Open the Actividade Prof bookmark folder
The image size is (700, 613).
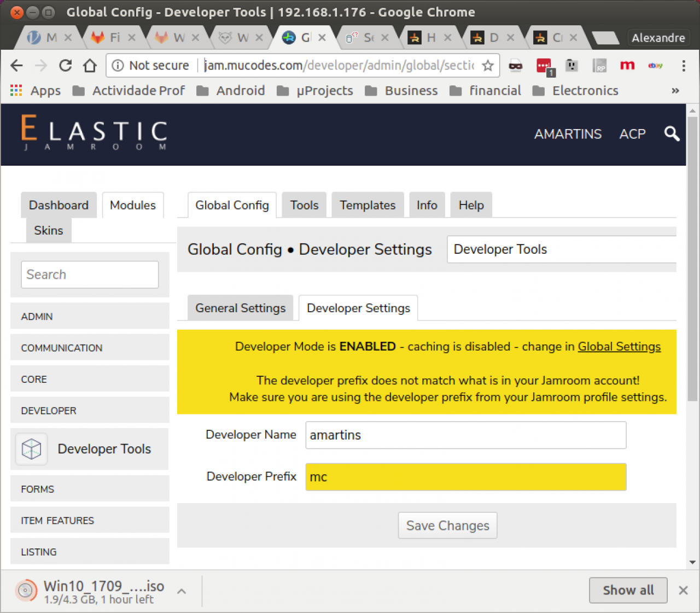click(x=129, y=90)
